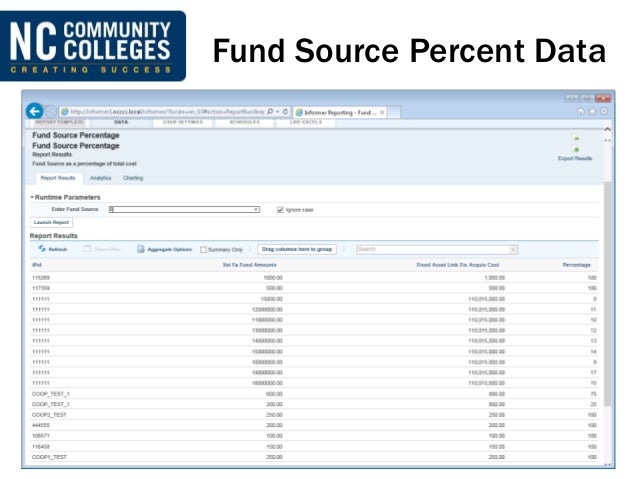Select the row with ID 117359
Image resolution: width=638 pixels, height=479 pixels.
point(314,288)
